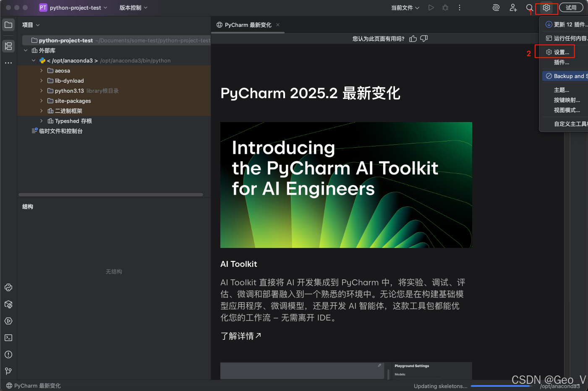Open 自定义主工具栏 menu entry
Image resolution: width=588 pixels, height=391 pixels.
click(x=565, y=124)
